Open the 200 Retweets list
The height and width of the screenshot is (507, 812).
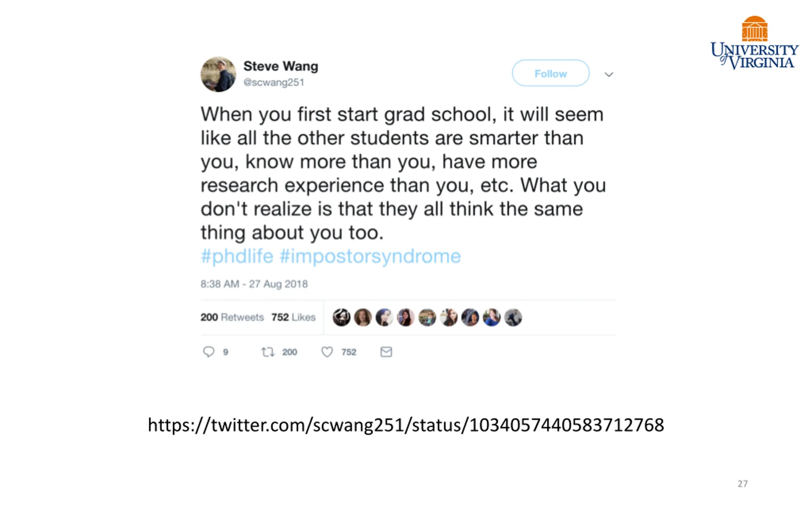click(232, 317)
